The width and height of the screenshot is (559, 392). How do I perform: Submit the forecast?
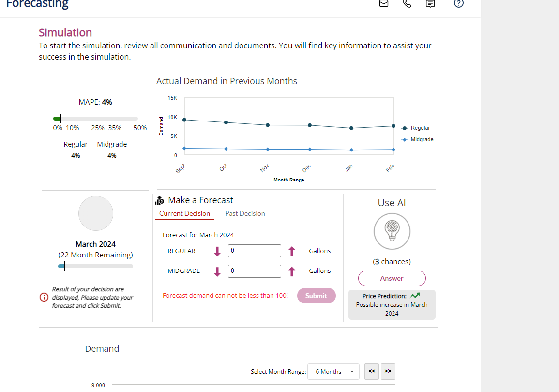point(316,296)
